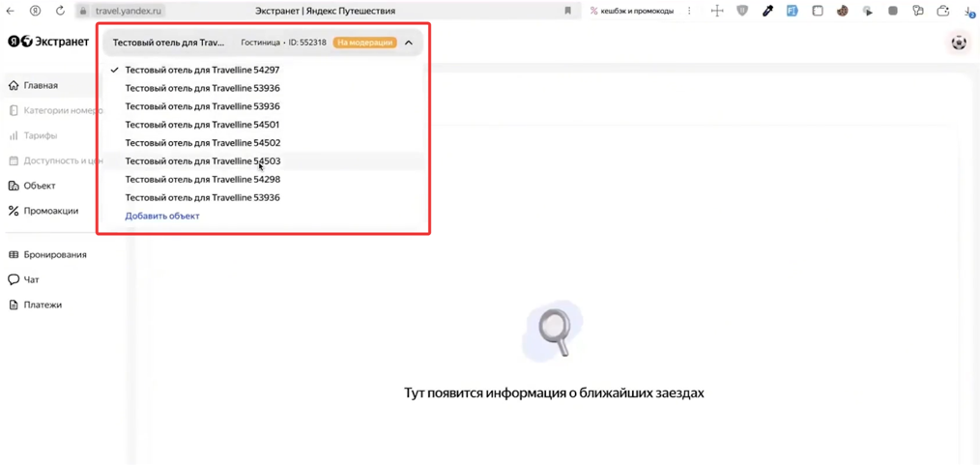Image resolution: width=980 pixels, height=465 pixels.
Task: Go back with the browser back arrow
Action: click(x=10, y=11)
